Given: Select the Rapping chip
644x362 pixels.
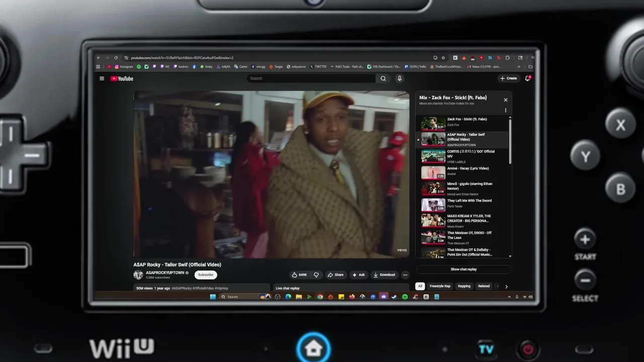Looking at the screenshot, I should coord(464,286).
